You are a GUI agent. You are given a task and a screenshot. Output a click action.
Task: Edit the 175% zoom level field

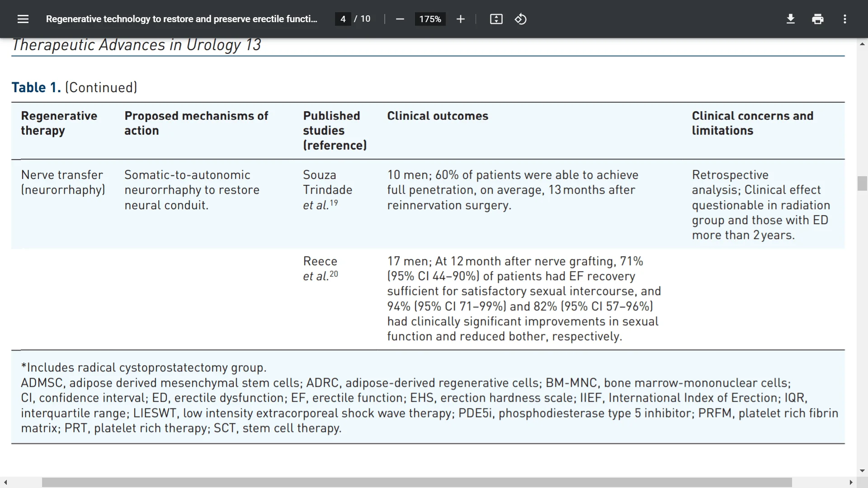(x=430, y=19)
